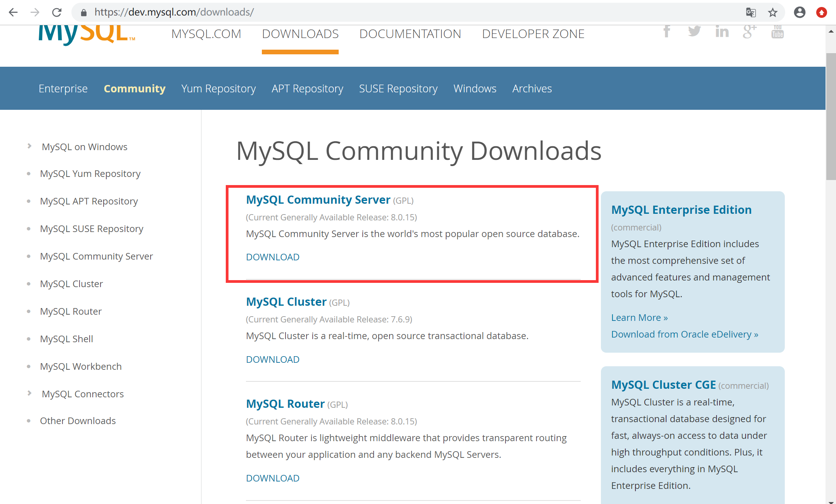Click the translate page icon
The image size is (836, 504).
coord(751,12)
